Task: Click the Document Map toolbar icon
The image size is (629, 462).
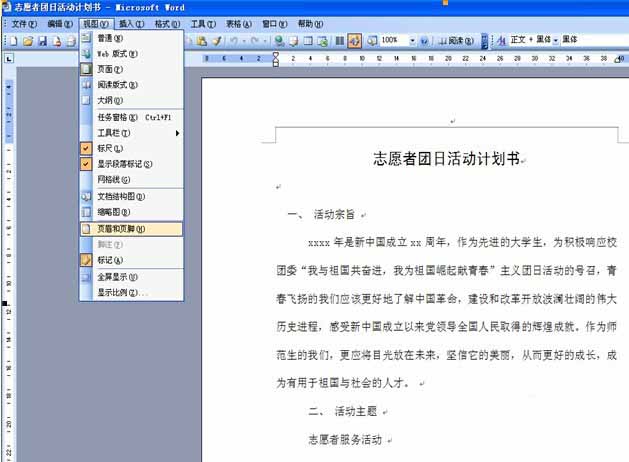Action: click(x=372, y=41)
